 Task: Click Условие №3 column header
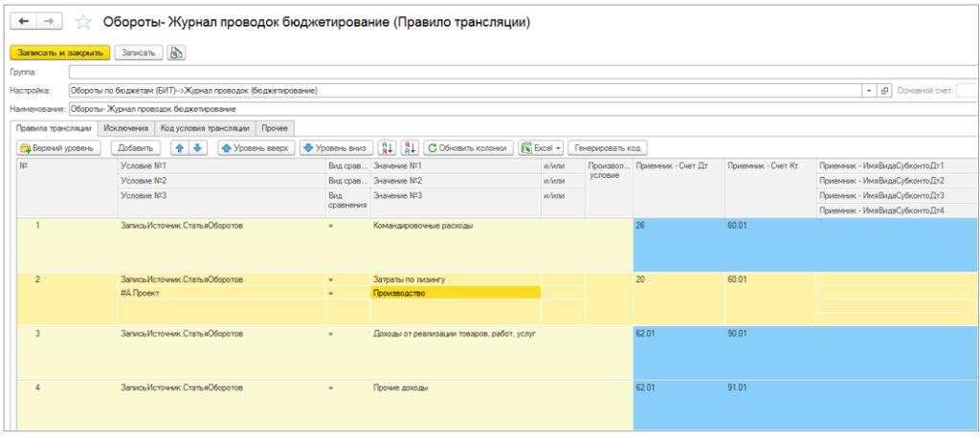point(221,203)
